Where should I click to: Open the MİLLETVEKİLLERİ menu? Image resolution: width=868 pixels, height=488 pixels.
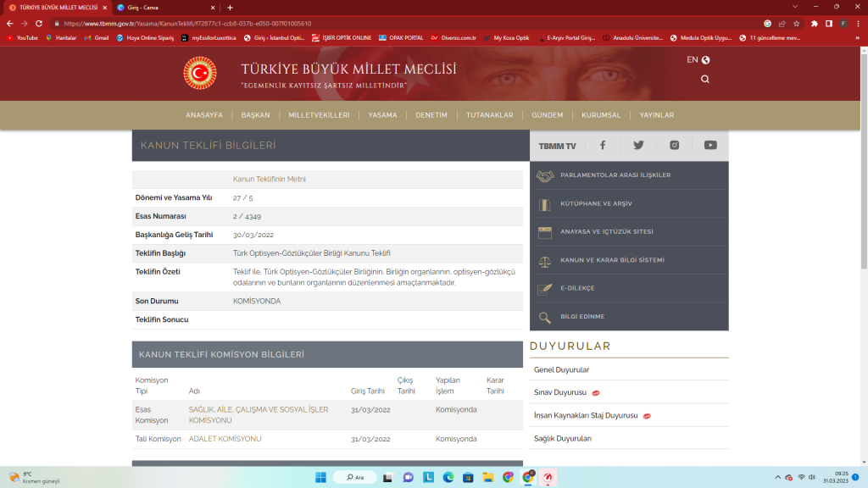pyautogui.click(x=319, y=115)
